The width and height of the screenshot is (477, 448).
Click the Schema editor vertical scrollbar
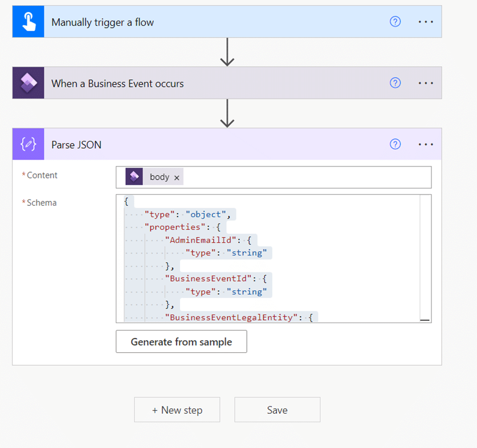(x=425, y=258)
